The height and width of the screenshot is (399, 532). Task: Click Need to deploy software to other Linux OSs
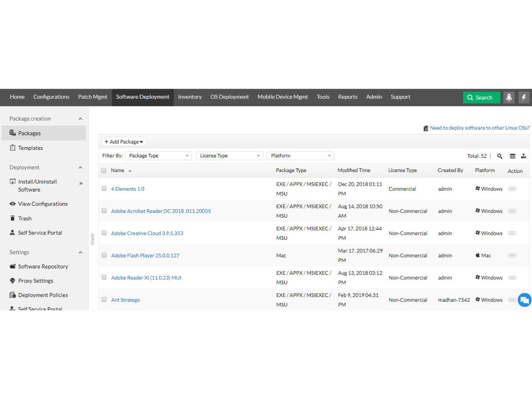click(x=480, y=128)
